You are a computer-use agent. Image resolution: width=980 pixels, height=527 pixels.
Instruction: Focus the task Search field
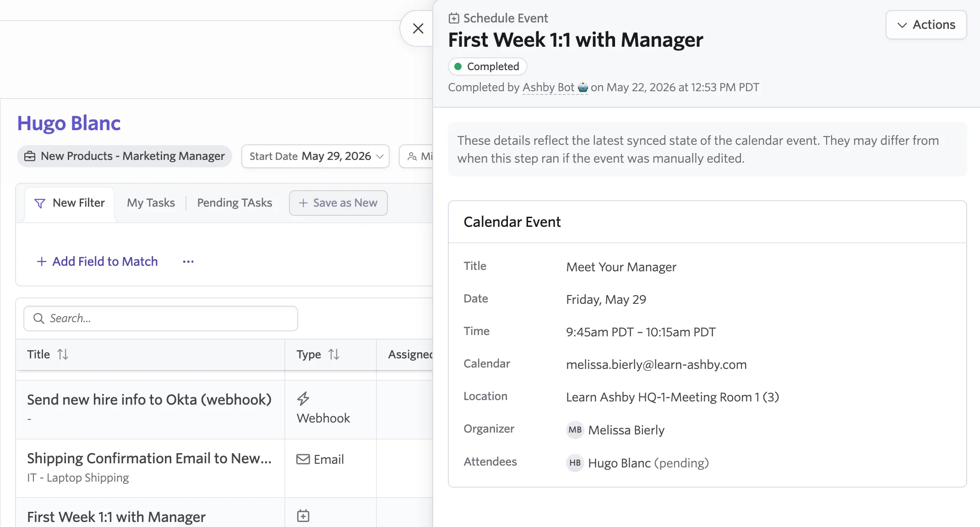[160, 318]
